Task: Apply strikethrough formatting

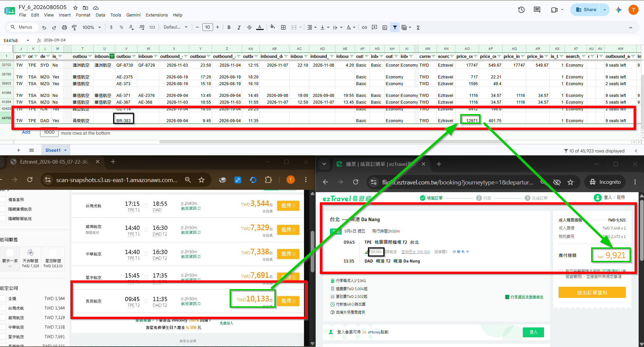Action: (249, 27)
